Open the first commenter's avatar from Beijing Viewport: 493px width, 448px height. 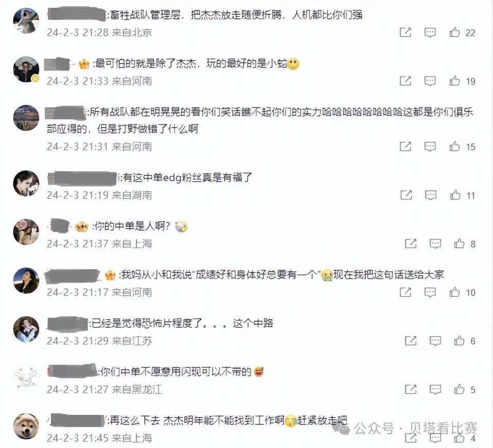pos(26,21)
